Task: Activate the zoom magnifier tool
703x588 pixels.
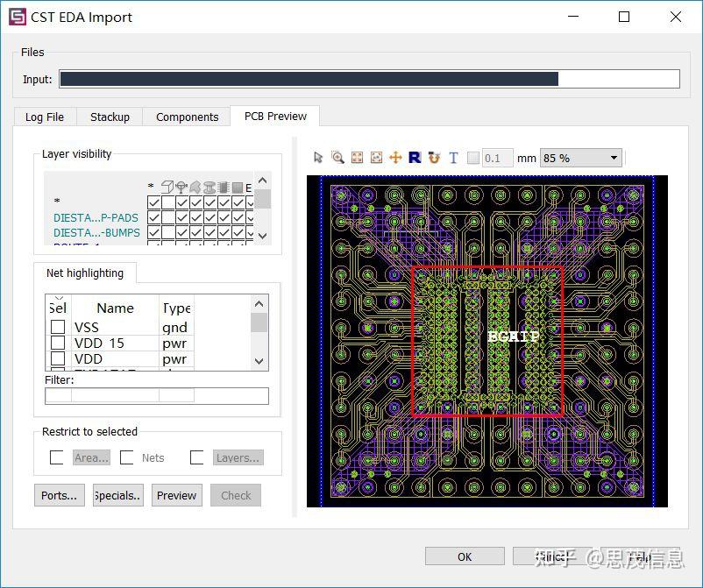Action: (337, 158)
